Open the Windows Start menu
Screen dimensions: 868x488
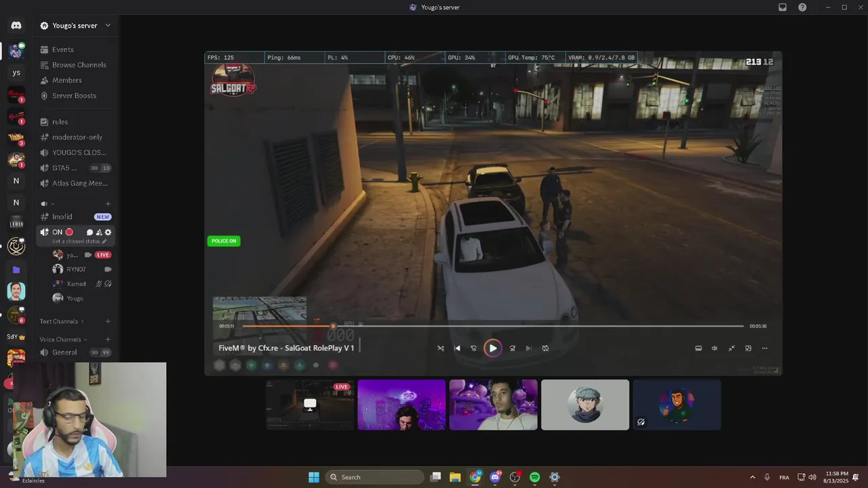point(314,477)
